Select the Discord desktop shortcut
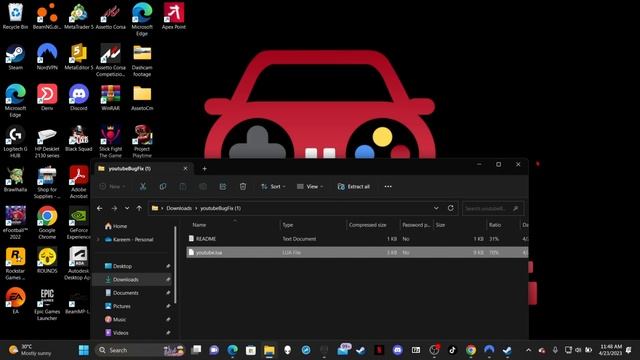The width and height of the screenshot is (640, 360). [x=79, y=98]
